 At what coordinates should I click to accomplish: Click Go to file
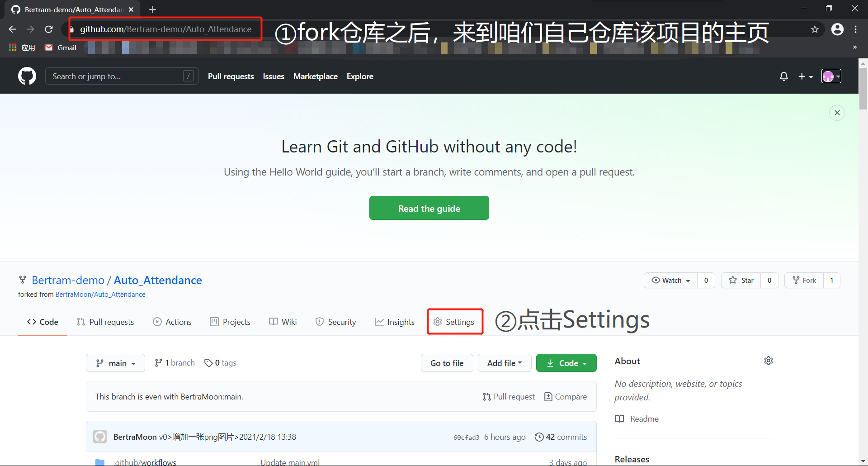click(447, 363)
